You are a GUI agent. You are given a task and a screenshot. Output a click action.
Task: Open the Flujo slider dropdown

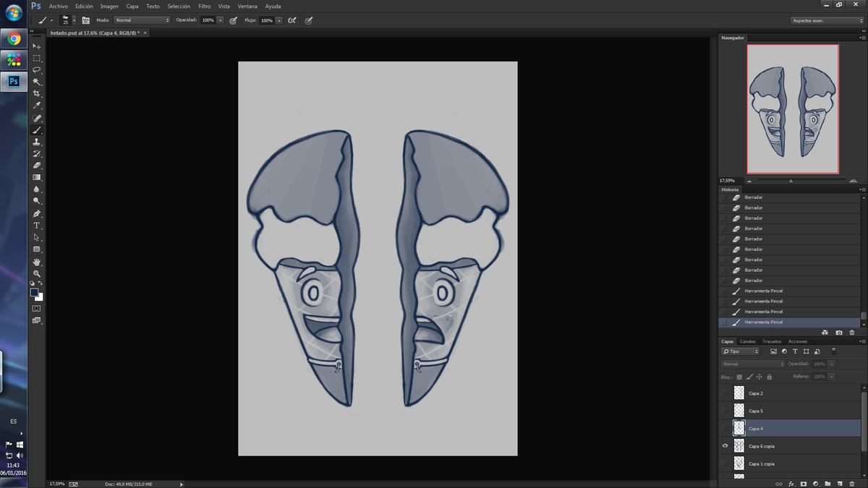click(278, 20)
